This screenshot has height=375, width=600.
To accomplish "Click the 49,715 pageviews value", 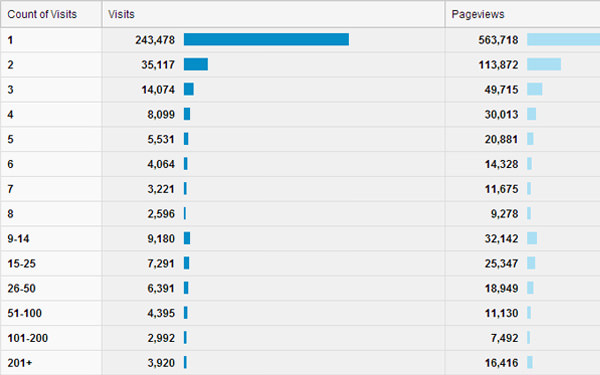I will [501, 90].
